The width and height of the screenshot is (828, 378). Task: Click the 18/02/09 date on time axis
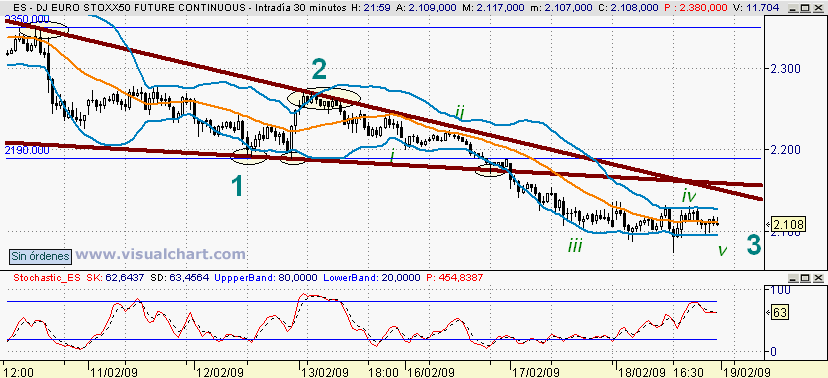point(642,372)
